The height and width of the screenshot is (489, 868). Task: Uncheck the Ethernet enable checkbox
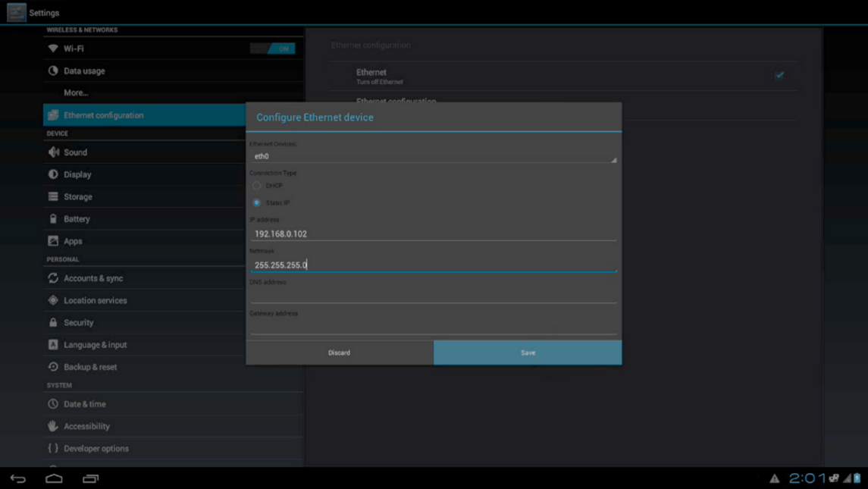coord(779,75)
